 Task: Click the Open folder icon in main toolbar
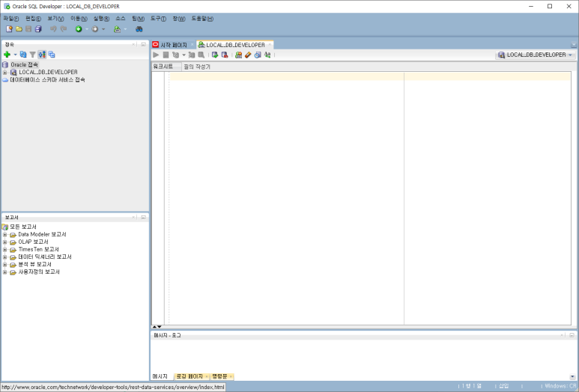tap(19, 28)
